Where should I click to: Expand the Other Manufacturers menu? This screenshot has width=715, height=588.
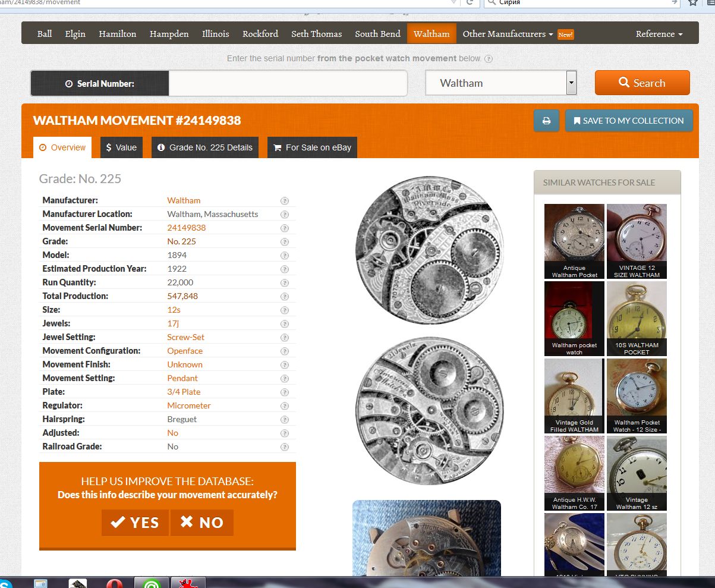click(x=508, y=34)
